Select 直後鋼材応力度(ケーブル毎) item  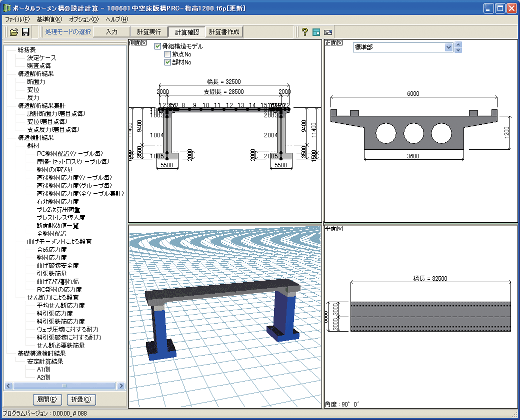74,178
